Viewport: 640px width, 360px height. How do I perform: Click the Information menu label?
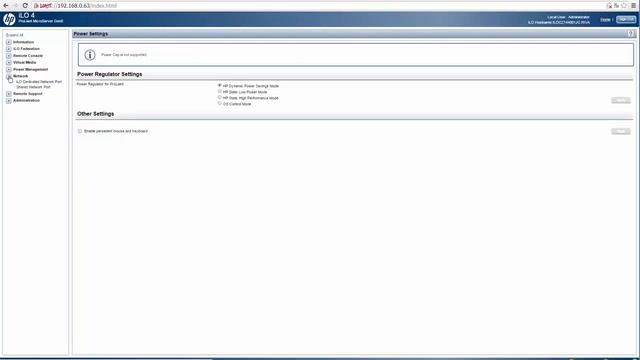pyautogui.click(x=24, y=42)
